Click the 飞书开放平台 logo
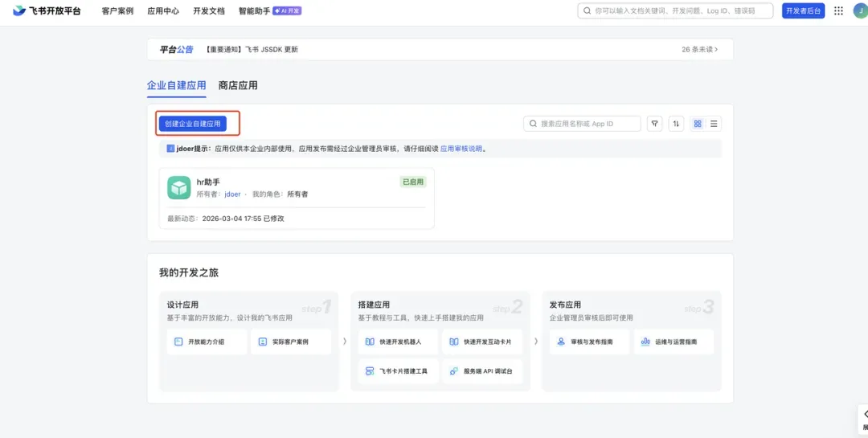 click(x=47, y=10)
